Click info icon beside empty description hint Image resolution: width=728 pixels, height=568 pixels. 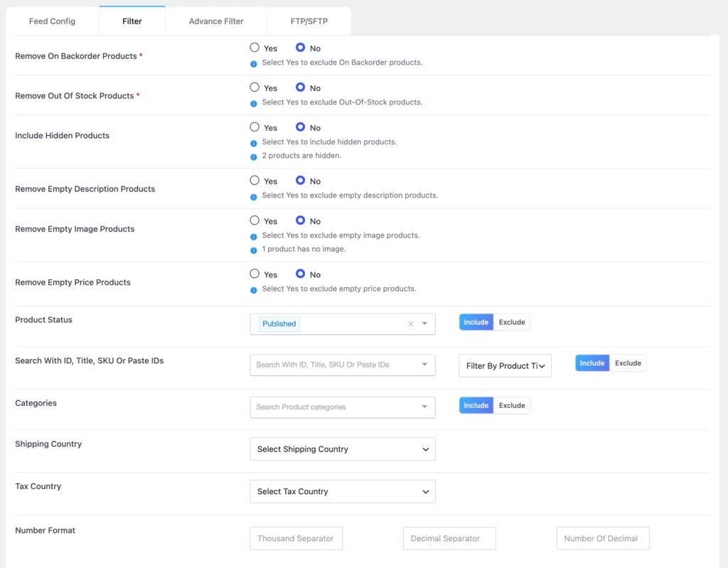[x=254, y=197]
